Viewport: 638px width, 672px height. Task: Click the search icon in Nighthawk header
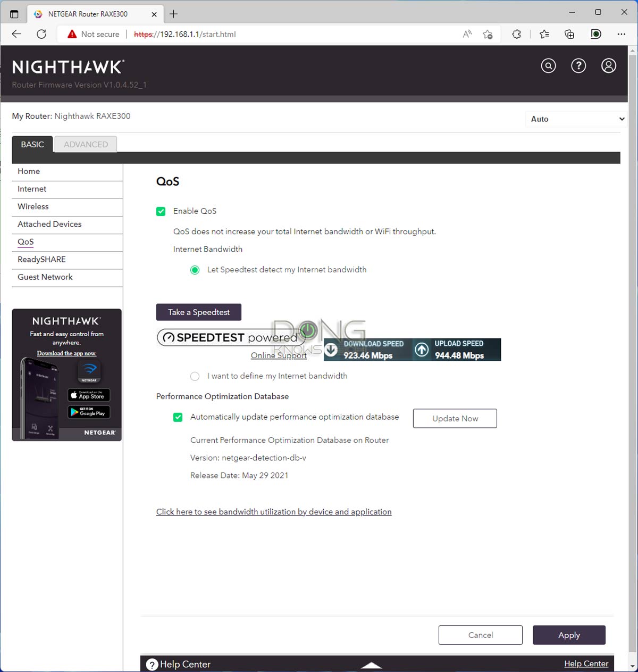548,65
